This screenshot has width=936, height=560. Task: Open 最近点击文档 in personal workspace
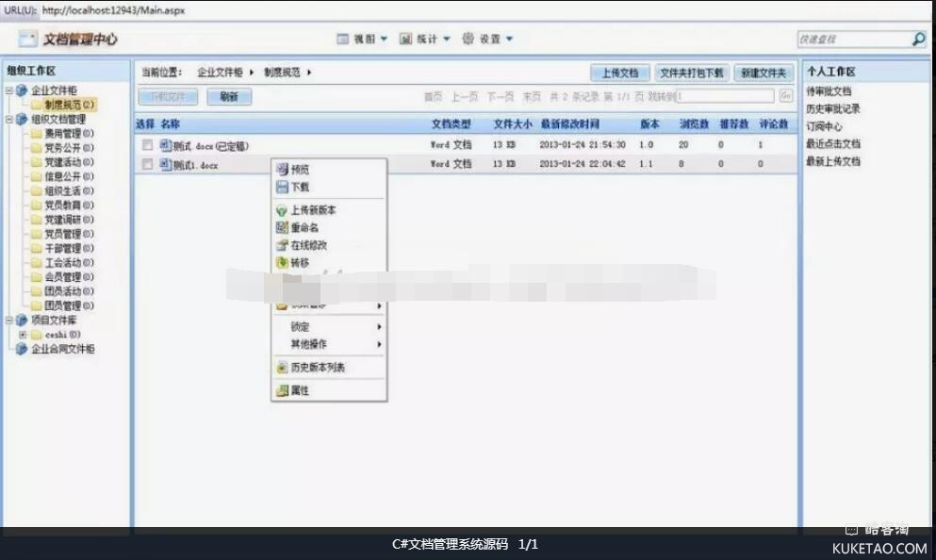tap(832, 143)
